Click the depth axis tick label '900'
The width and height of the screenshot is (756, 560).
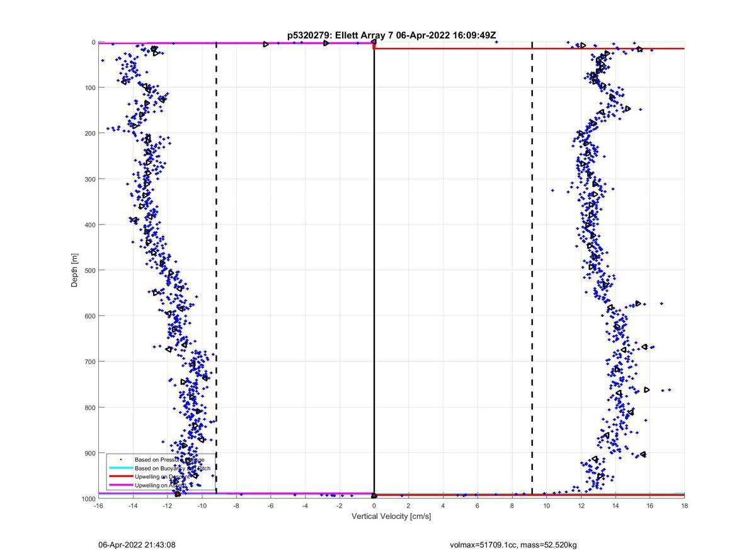[x=89, y=453]
